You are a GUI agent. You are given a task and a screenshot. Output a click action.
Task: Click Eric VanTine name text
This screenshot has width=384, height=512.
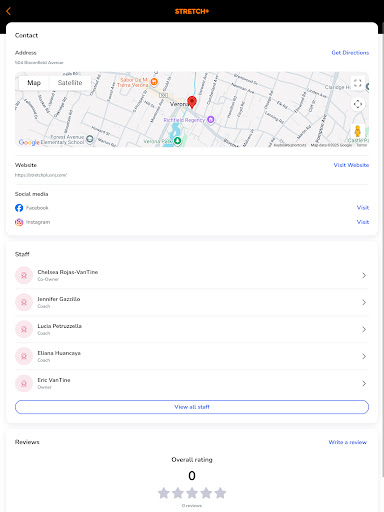(54, 380)
